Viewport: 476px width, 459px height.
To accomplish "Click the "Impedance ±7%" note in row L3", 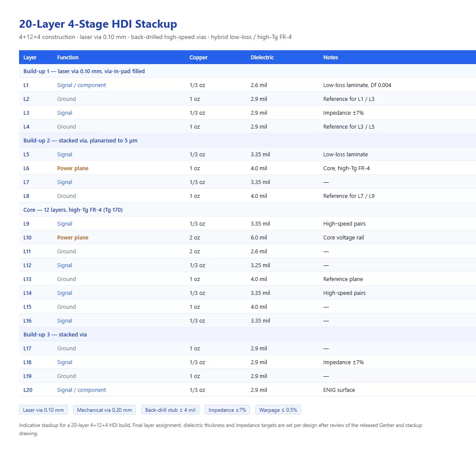I will (x=343, y=113).
